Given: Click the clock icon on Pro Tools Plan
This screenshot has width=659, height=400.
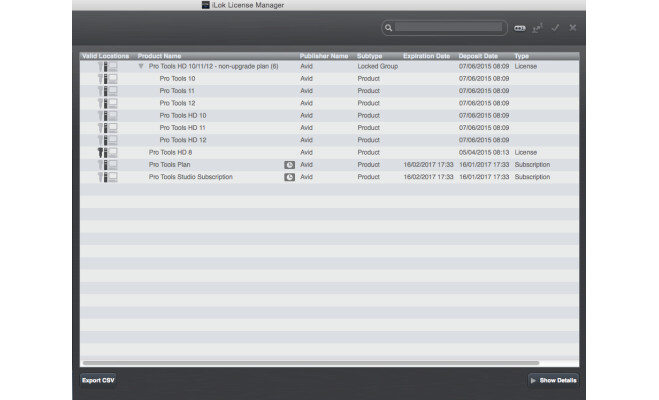Looking at the screenshot, I should click(289, 165).
